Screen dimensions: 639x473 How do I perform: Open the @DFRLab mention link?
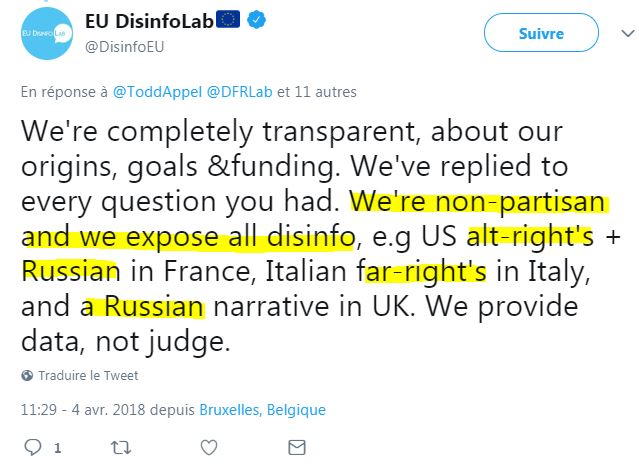(240, 92)
